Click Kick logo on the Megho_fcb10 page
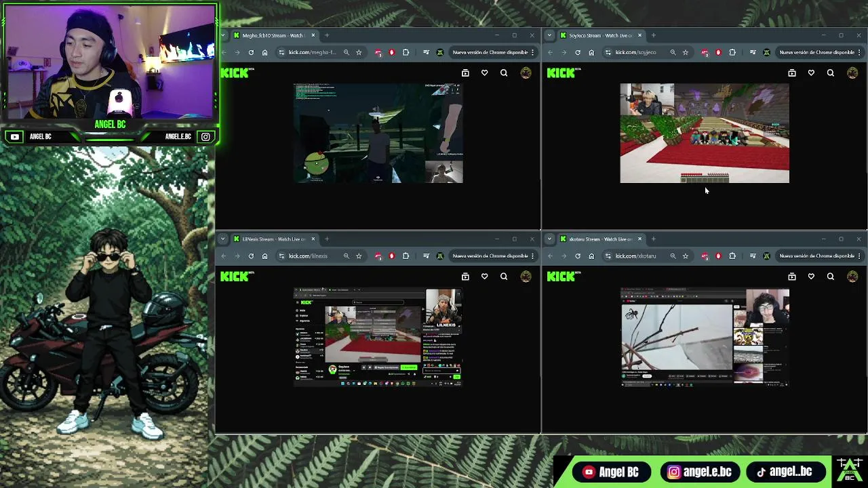The height and width of the screenshot is (488, 868). [x=237, y=73]
